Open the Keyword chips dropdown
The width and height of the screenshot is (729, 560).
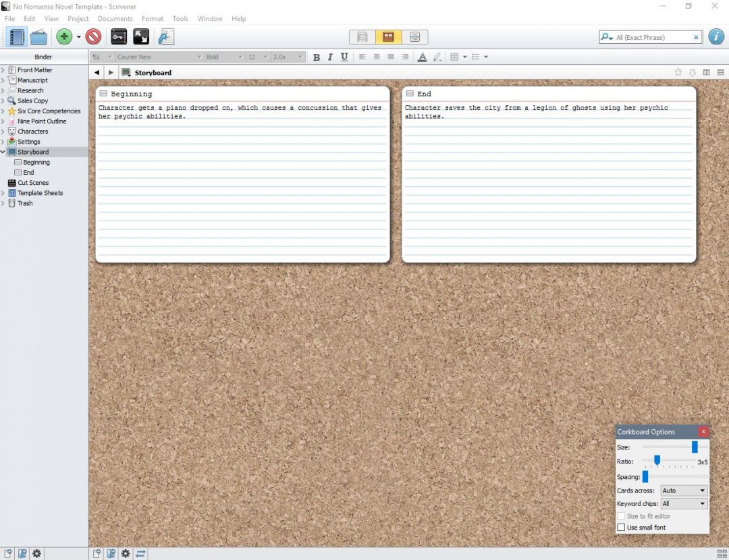pos(684,504)
